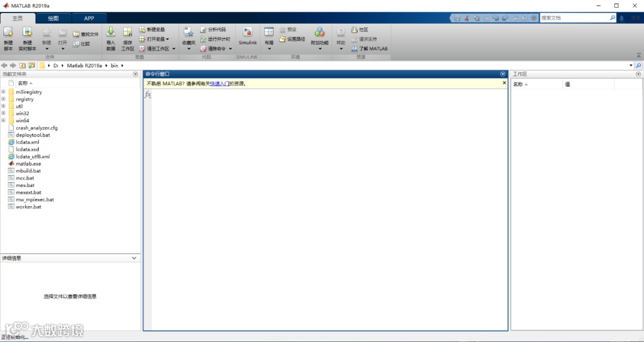Viewport: 644px width, 342px height.
Task: Click the Analyze Code (分析代码) button
Action: click(x=213, y=30)
